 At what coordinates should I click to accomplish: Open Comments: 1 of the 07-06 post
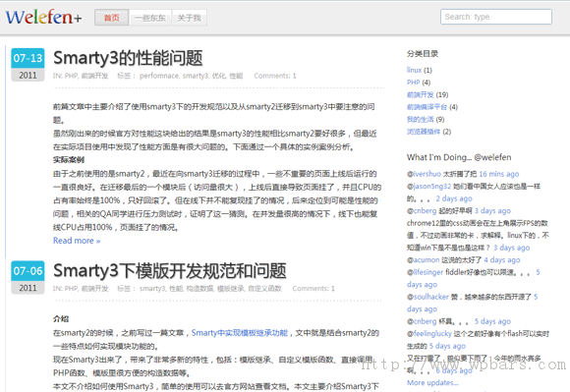(x=313, y=289)
